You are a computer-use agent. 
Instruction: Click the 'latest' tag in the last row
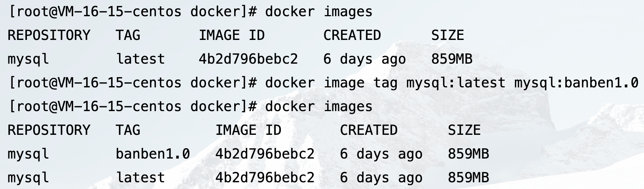[140, 178]
